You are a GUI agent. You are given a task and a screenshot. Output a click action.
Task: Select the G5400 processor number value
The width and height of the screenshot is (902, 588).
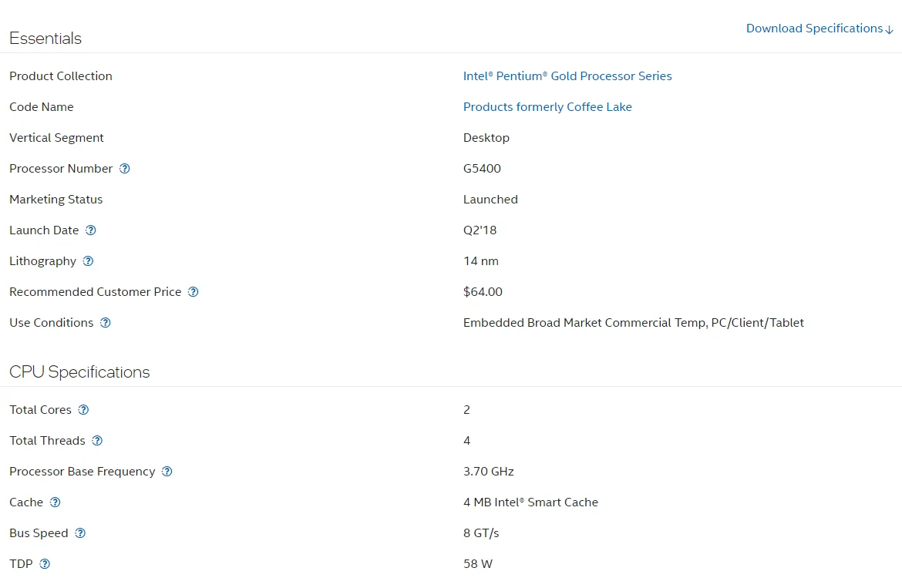pyautogui.click(x=482, y=169)
